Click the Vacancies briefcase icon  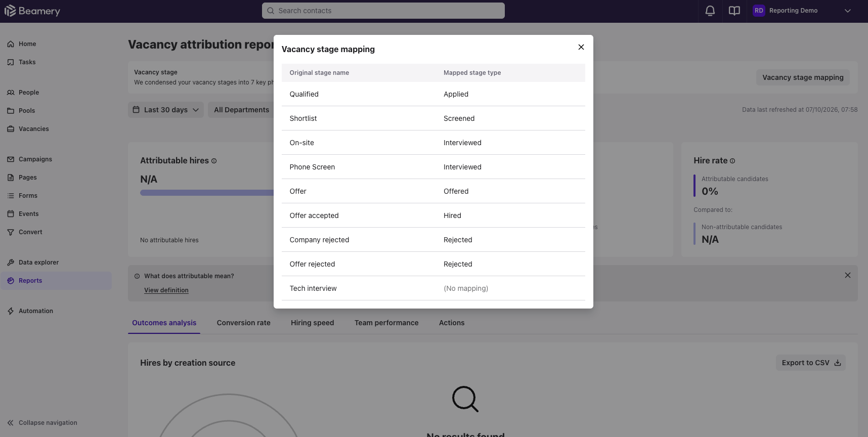(11, 129)
